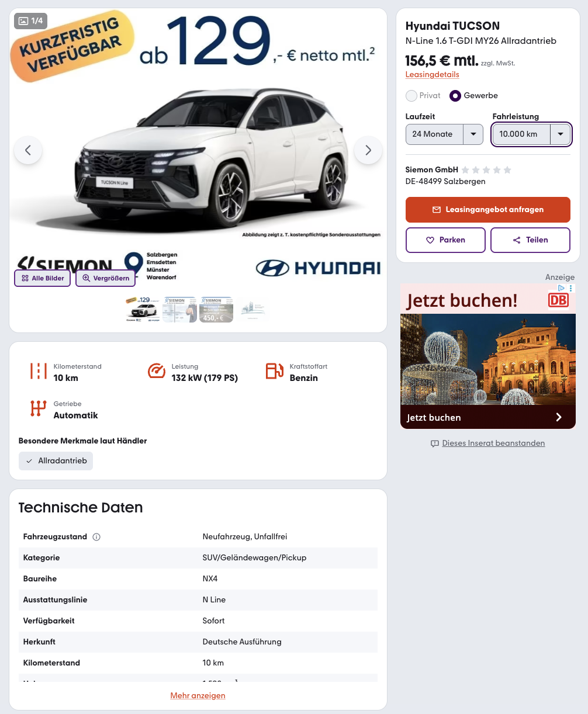Click the info icon beside Fahrzeugzustand
The height and width of the screenshot is (714, 588).
[x=96, y=537]
